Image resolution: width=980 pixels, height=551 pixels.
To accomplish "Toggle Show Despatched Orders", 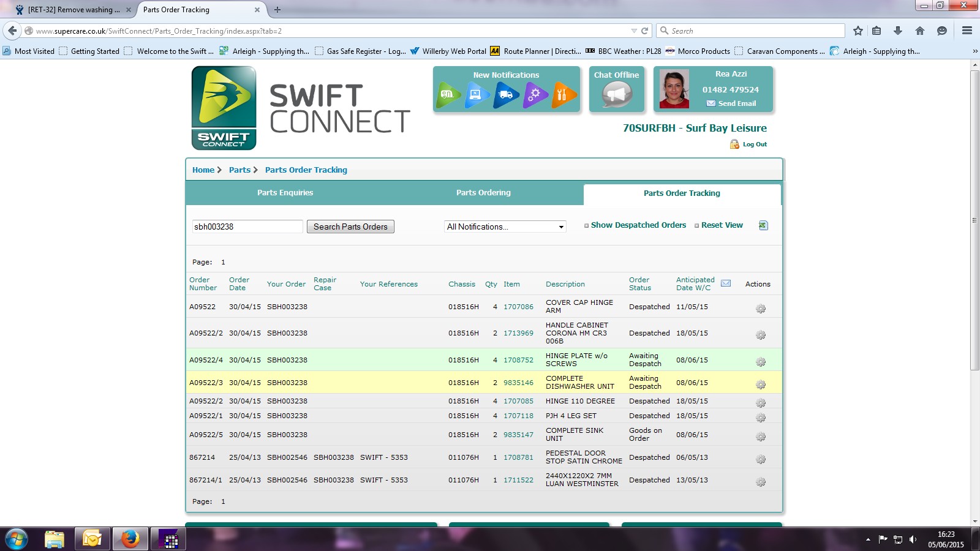I will 635,225.
